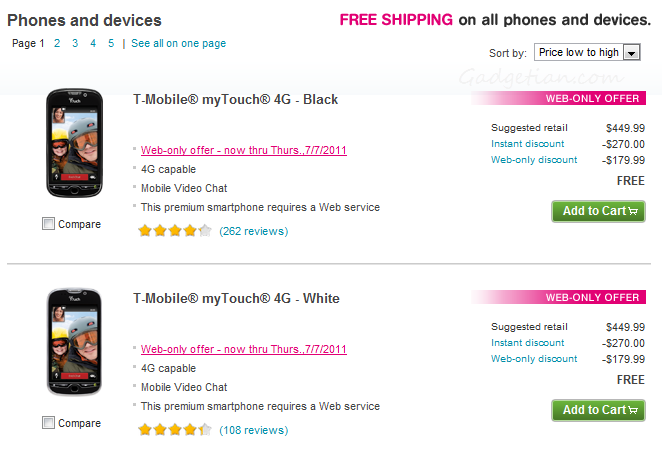Click the white myTouch 4G phone image
The width and height of the screenshot is (662, 461).
coord(74,343)
